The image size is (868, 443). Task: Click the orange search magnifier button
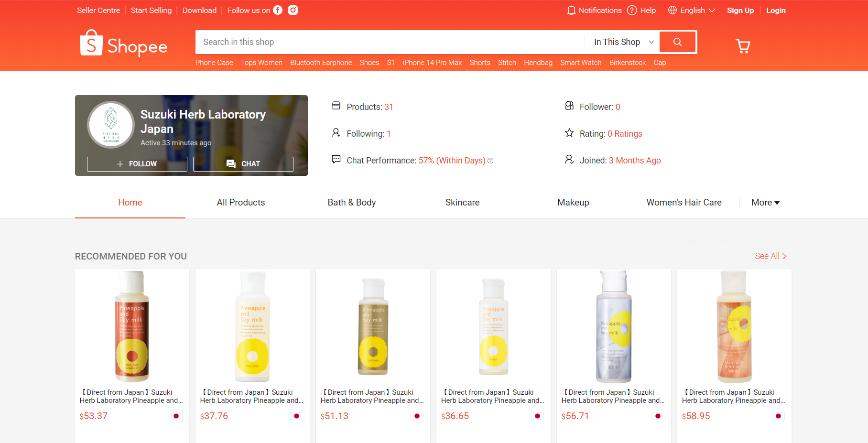[x=677, y=42]
